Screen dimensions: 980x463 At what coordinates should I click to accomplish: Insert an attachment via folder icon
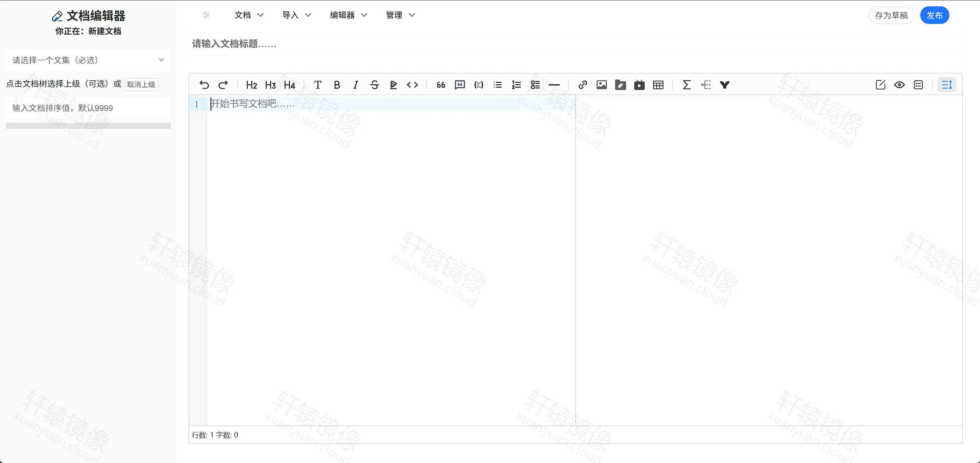click(620, 85)
